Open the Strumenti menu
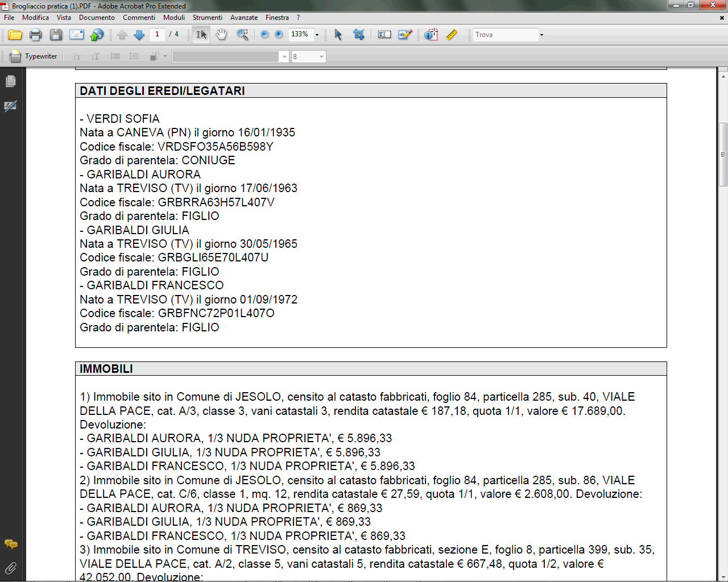The image size is (728, 582). 207,18
